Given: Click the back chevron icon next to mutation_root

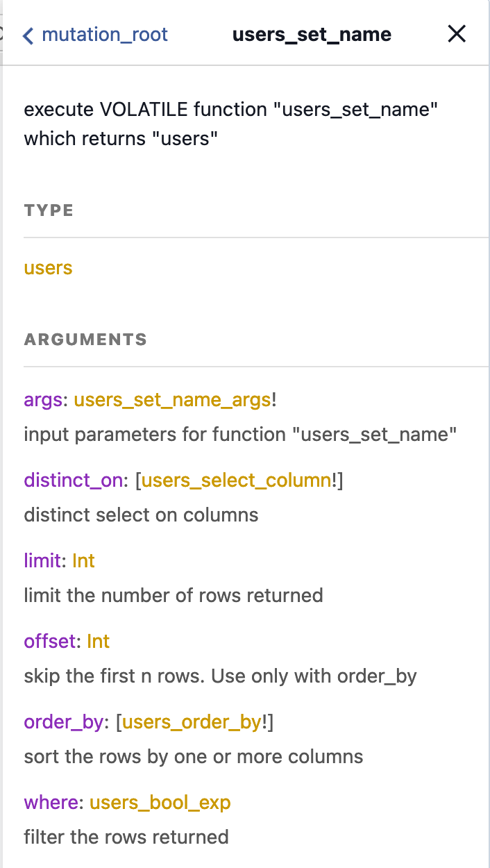Looking at the screenshot, I should point(28,35).
